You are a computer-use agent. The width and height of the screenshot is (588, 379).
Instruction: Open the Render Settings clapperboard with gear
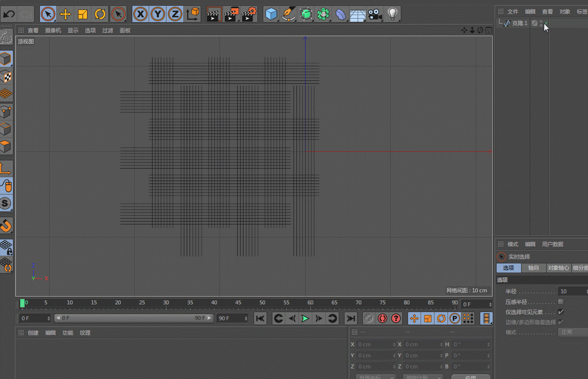pos(249,14)
